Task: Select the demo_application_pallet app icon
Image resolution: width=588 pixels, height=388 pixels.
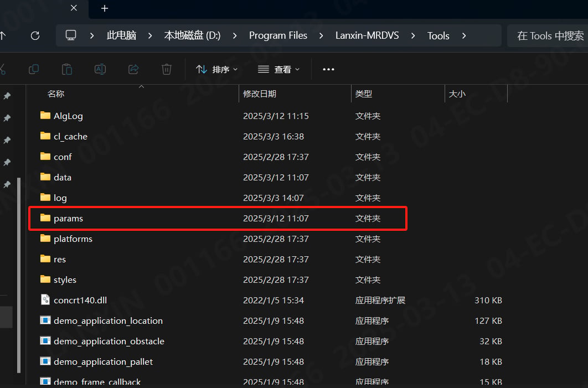Action: pos(45,361)
